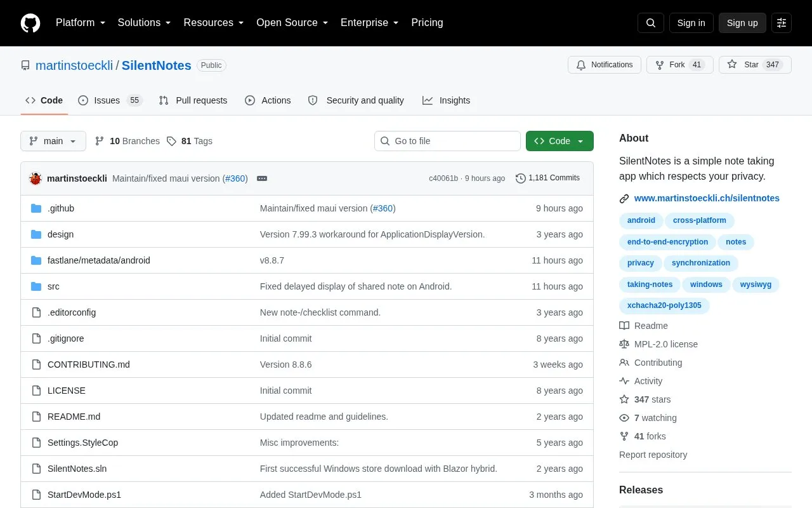The image size is (812, 508).
Task: Switch to the Actions tab
Action: [x=268, y=100]
